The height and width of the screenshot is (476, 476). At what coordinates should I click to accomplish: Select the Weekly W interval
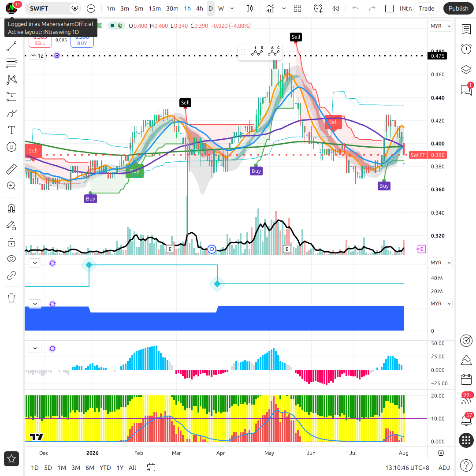coord(221,8)
